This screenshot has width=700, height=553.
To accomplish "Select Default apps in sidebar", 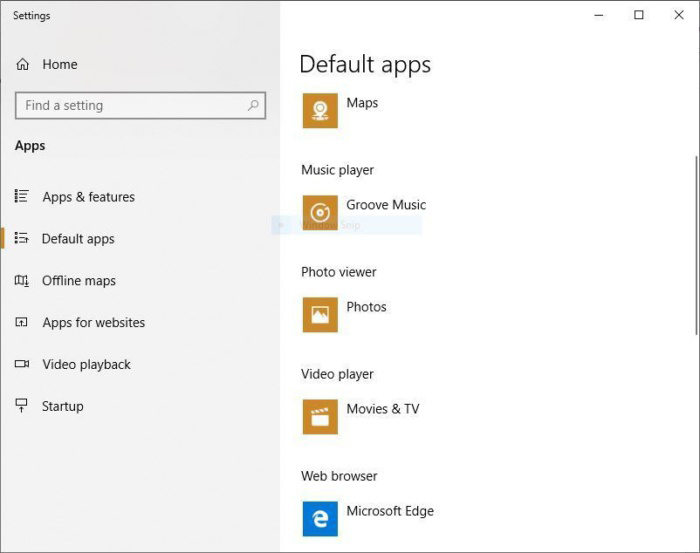I will pyautogui.click(x=78, y=239).
